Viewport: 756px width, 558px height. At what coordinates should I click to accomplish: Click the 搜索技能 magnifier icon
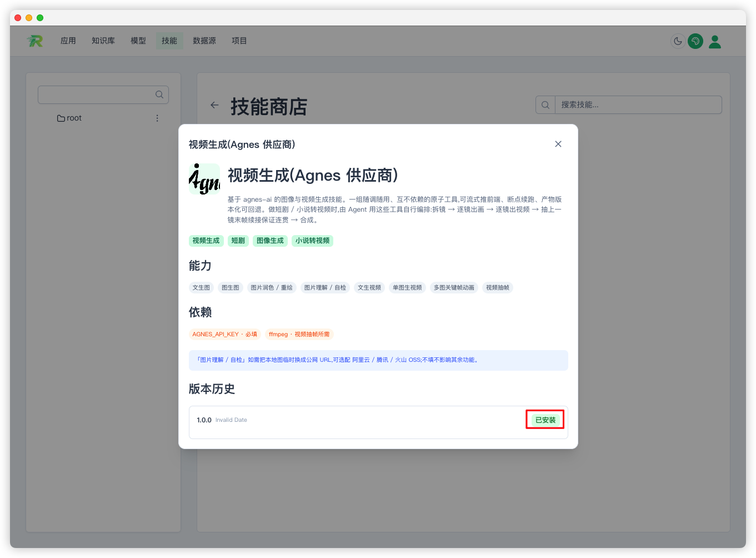(x=545, y=104)
